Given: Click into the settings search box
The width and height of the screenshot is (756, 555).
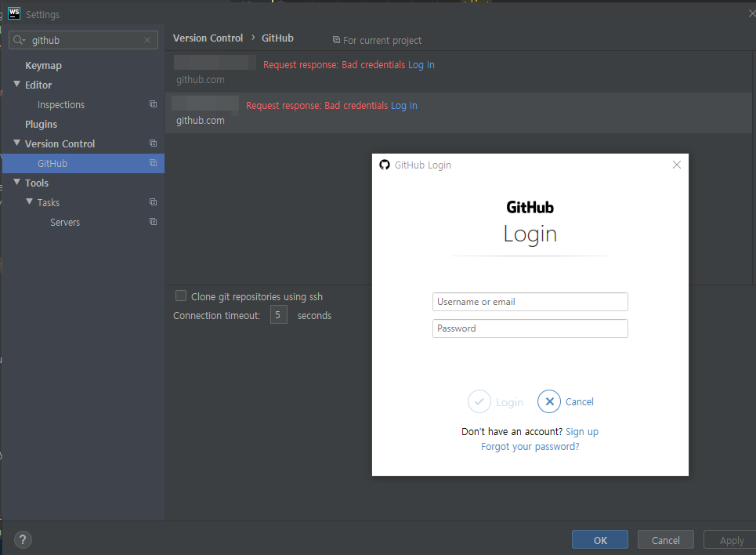Looking at the screenshot, I should pos(83,40).
